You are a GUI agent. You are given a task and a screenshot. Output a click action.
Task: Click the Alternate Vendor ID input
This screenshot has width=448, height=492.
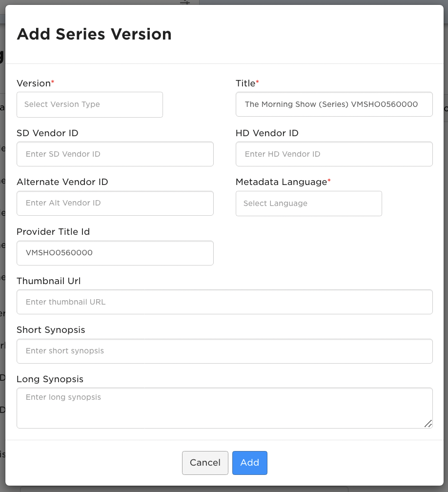click(115, 203)
